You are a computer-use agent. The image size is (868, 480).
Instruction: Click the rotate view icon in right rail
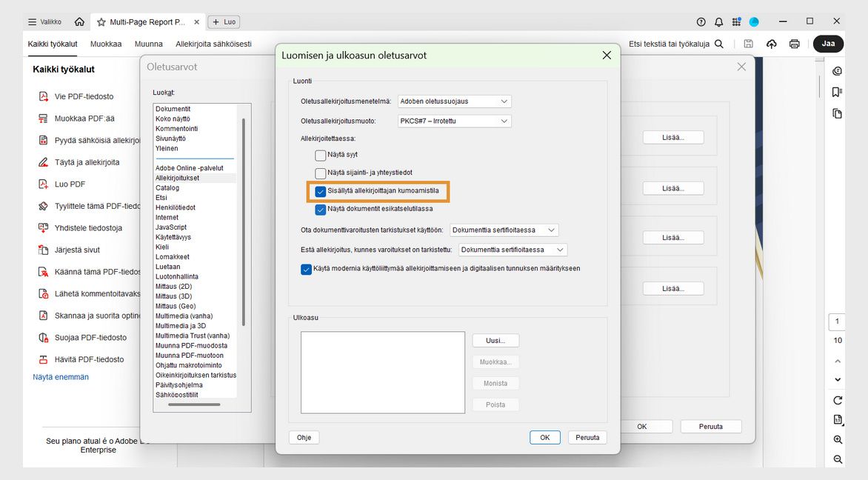coord(838,400)
